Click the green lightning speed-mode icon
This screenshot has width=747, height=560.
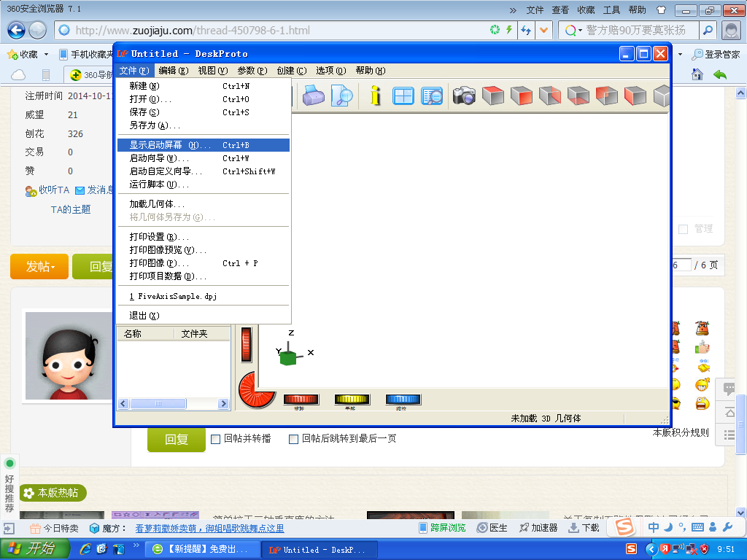[508, 30]
